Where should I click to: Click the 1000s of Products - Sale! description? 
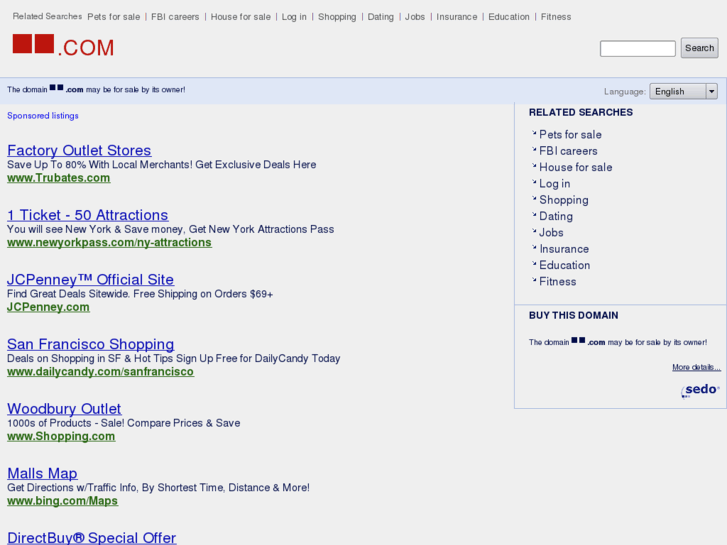pos(123,423)
